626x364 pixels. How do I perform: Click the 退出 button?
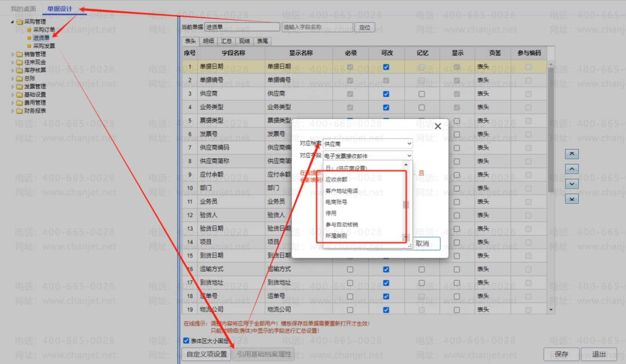(x=599, y=354)
